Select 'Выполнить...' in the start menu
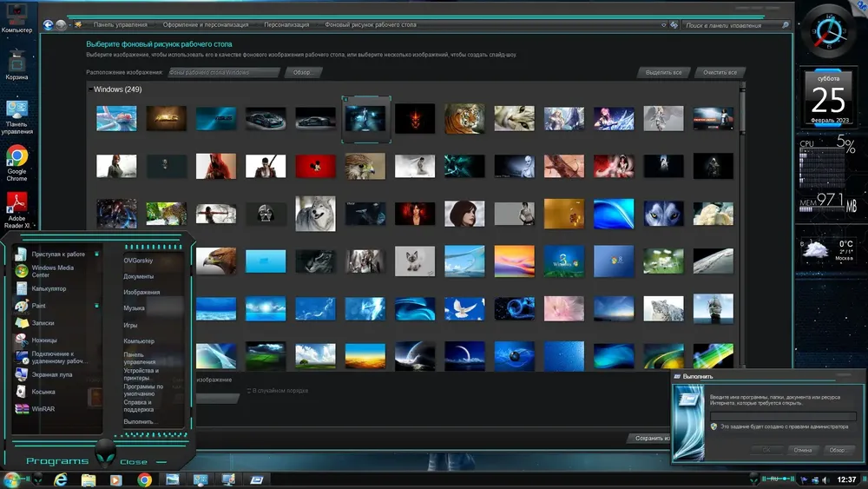The image size is (868, 489). (138, 422)
